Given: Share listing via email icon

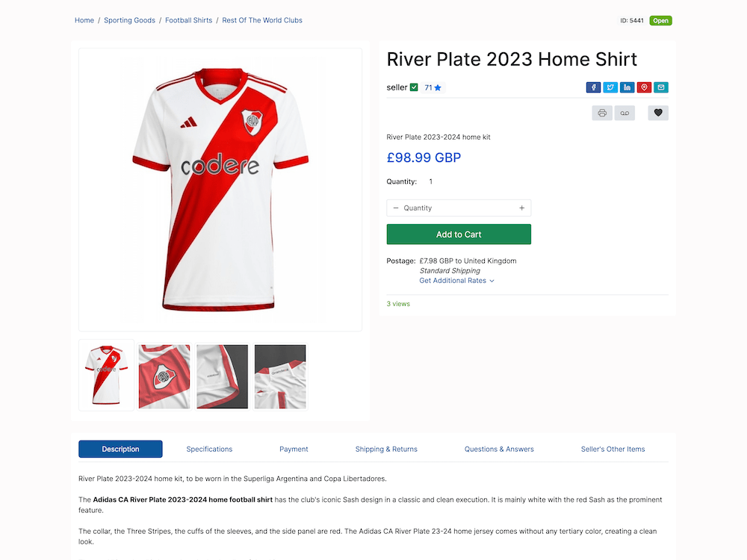Looking at the screenshot, I should [x=661, y=87].
